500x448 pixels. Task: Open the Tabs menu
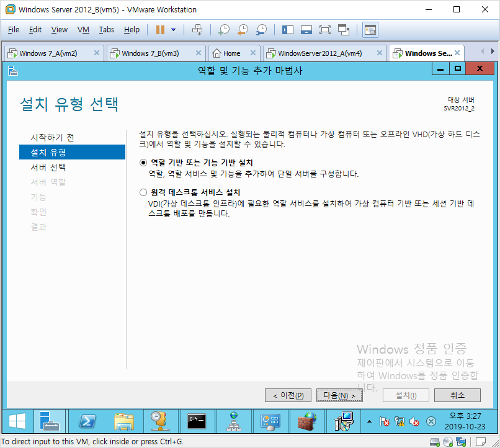tap(106, 30)
